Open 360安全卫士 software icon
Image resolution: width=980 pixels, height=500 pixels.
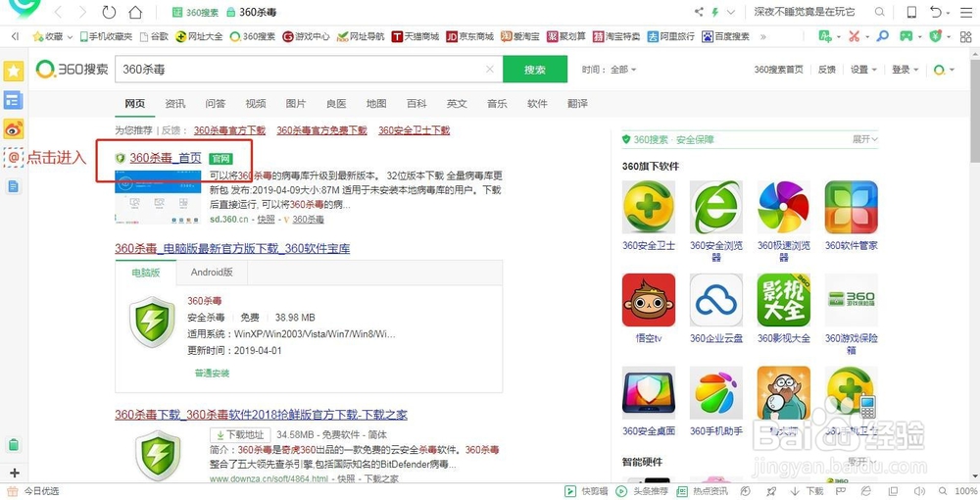[648, 207]
